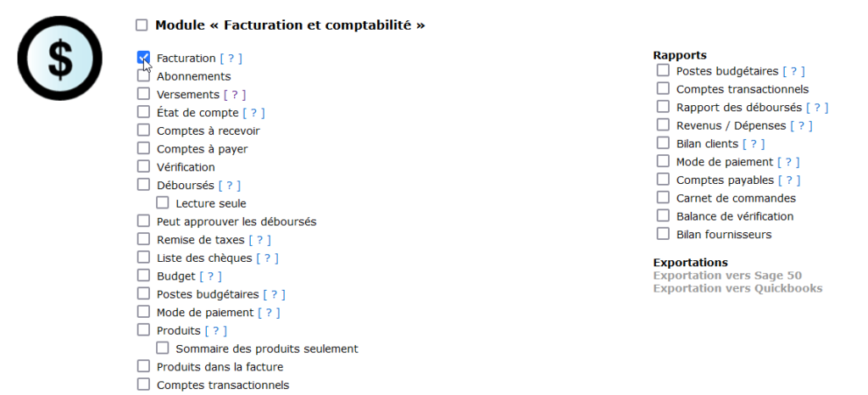Image resolution: width=868 pixels, height=395 pixels.
Task: Uncheck the Facturation checkbox
Action: [x=143, y=58]
